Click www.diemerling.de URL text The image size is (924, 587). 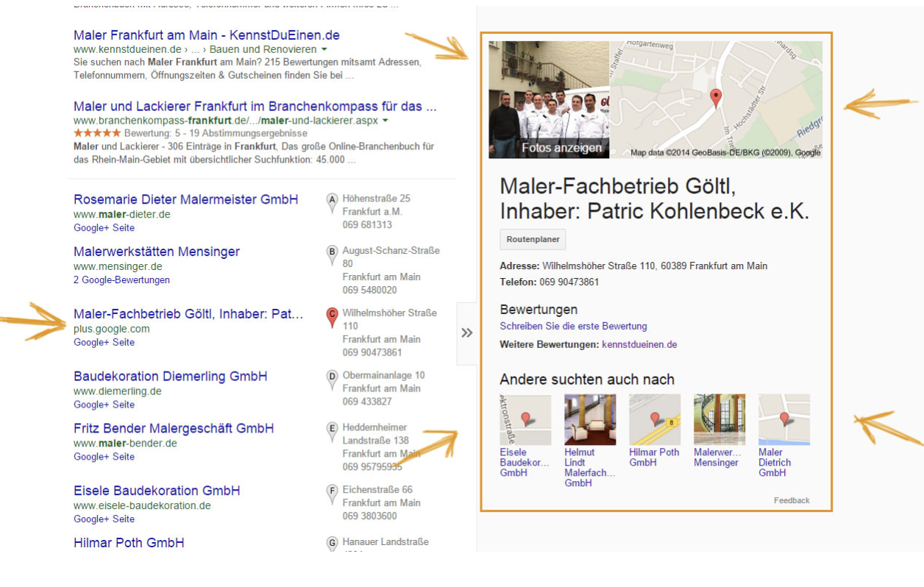pos(118,391)
